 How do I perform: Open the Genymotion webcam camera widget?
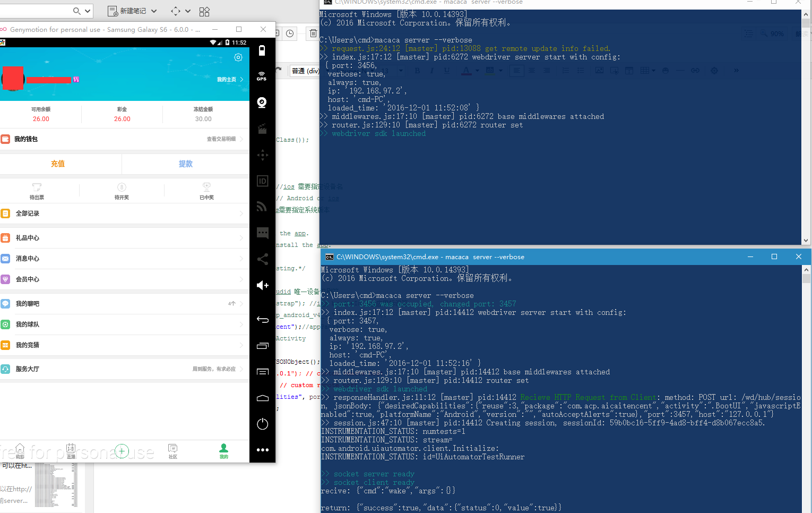coord(262,102)
